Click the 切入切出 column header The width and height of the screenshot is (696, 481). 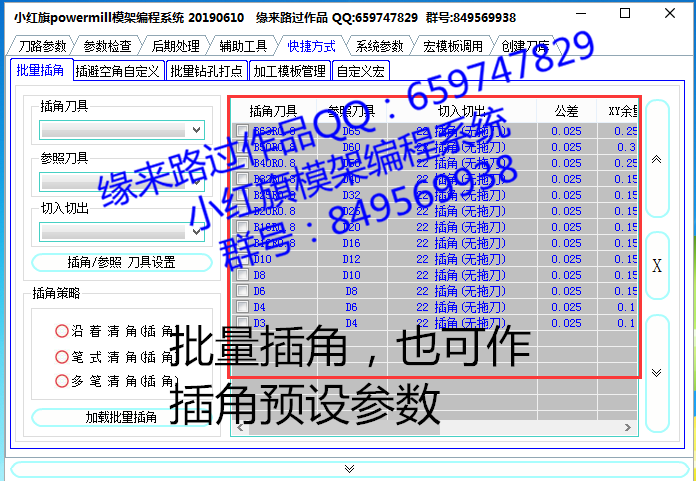pos(462,111)
